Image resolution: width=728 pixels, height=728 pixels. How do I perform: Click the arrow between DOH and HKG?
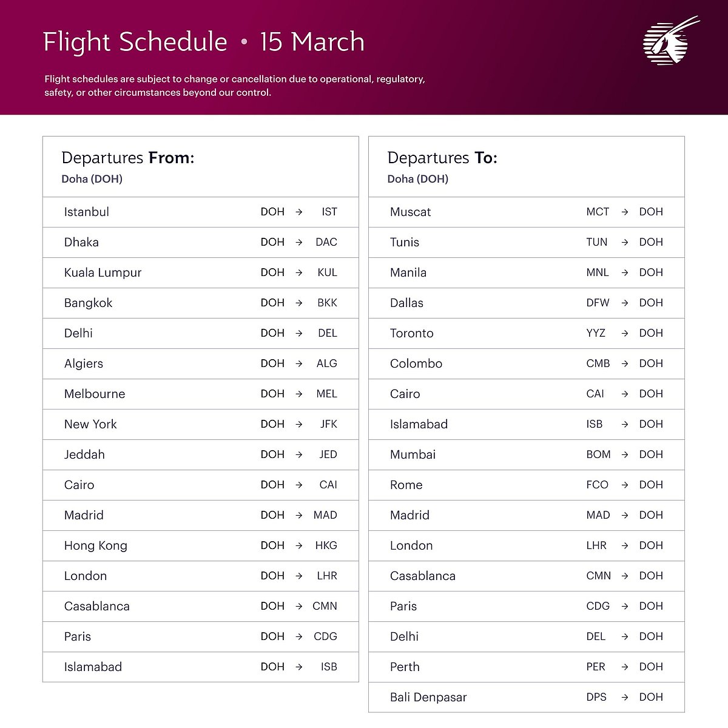coord(298,545)
